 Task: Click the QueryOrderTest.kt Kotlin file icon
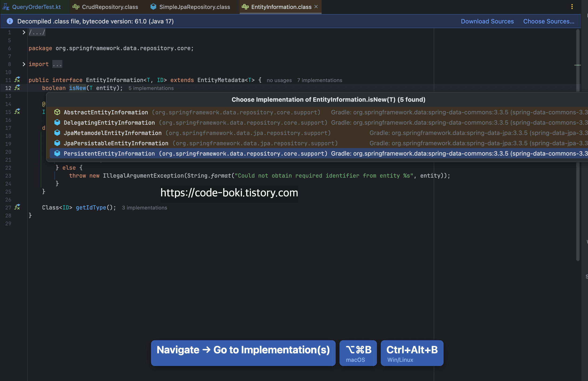coord(6,7)
